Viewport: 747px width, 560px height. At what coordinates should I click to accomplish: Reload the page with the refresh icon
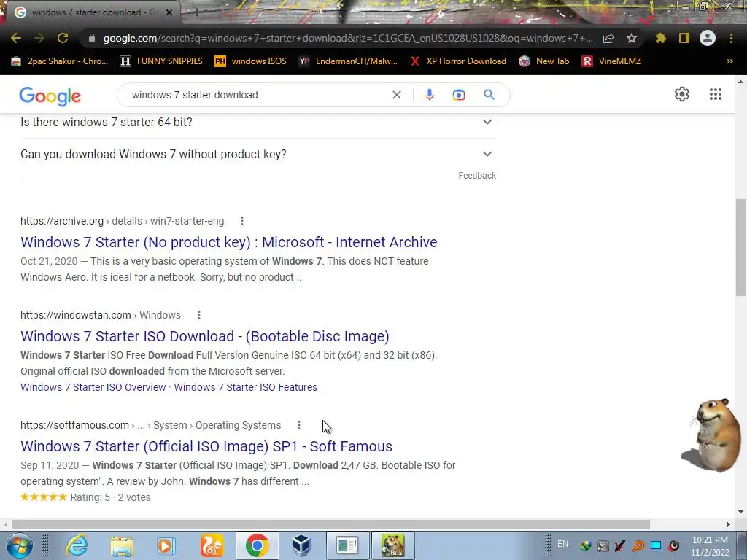coord(63,38)
